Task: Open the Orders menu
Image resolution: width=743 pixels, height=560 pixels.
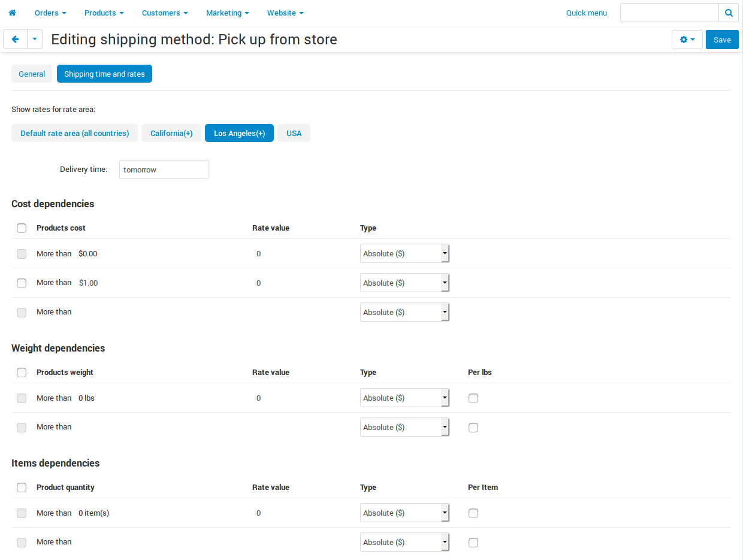Action: pyautogui.click(x=50, y=13)
